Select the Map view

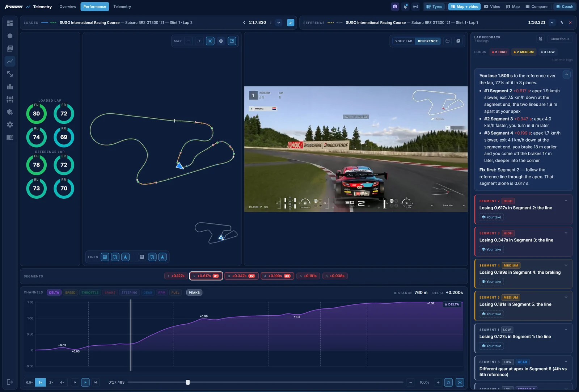513,7
